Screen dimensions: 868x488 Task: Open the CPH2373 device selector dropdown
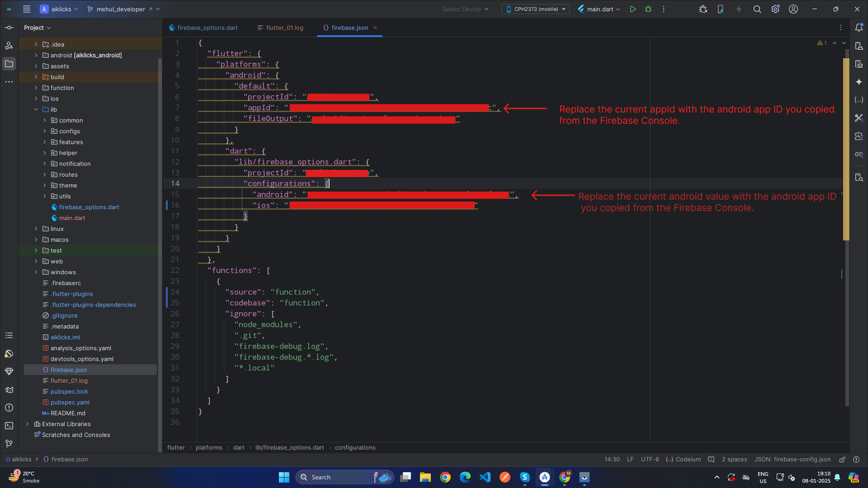(x=536, y=9)
